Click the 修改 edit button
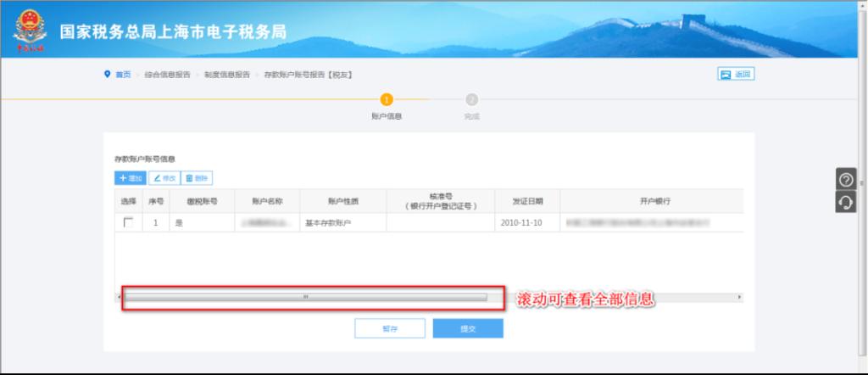Image resolution: width=868 pixels, height=375 pixels. 164,178
